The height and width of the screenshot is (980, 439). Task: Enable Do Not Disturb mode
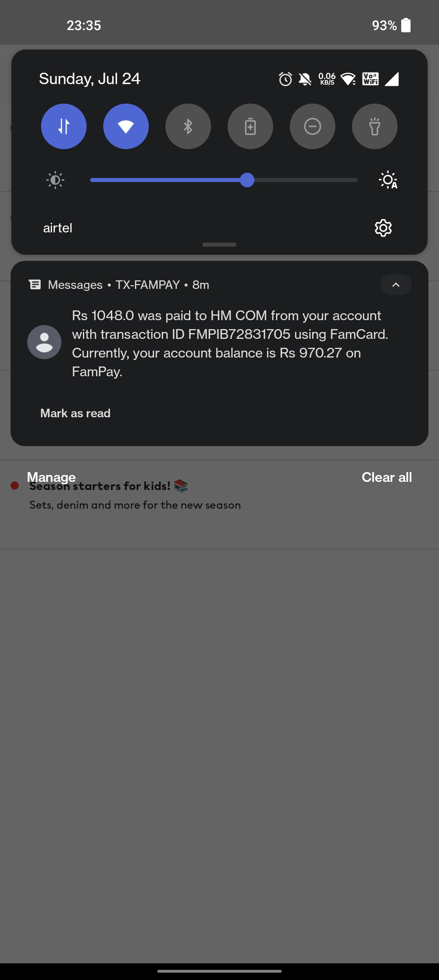(x=312, y=126)
